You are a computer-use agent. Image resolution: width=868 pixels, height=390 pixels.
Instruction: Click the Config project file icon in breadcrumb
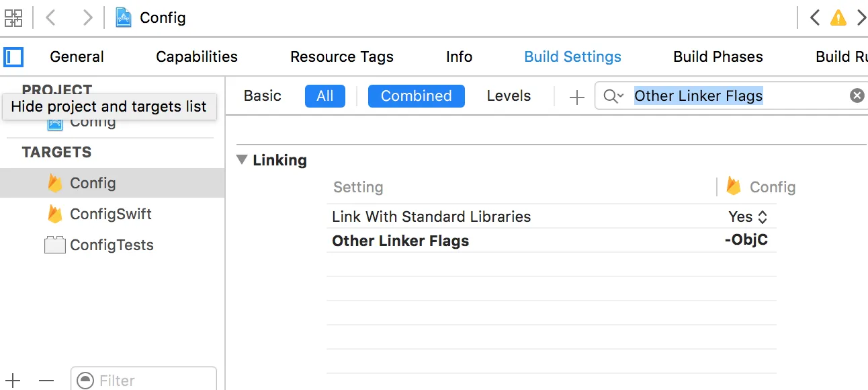pyautogui.click(x=124, y=17)
